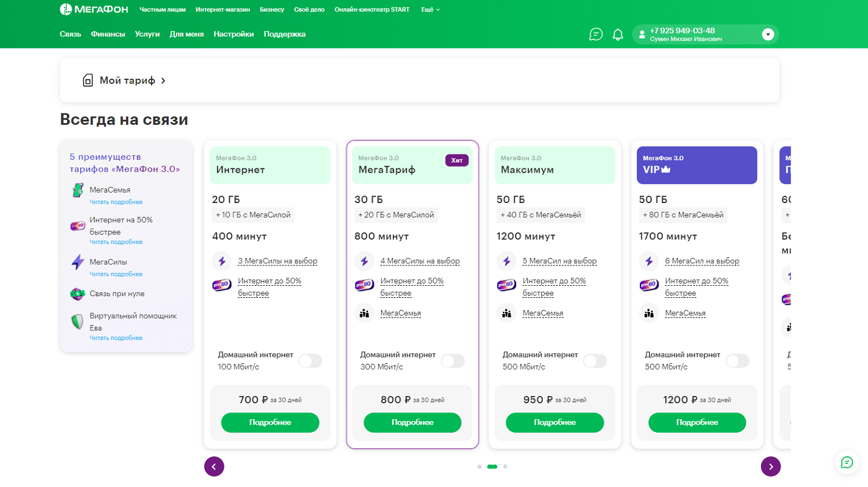The width and height of the screenshot is (868, 487).
Task: Click family icon in Максимум card
Action: point(506,313)
